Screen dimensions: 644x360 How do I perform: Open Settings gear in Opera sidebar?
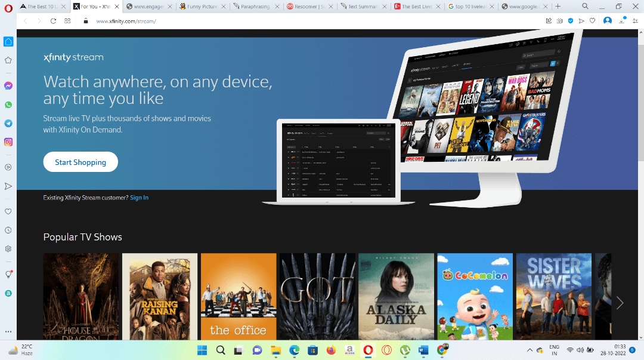click(x=8, y=249)
